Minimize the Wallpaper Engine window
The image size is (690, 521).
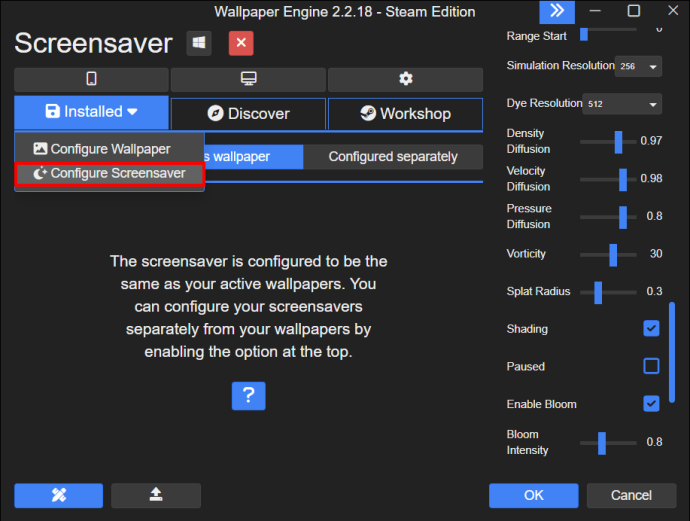pos(595,11)
